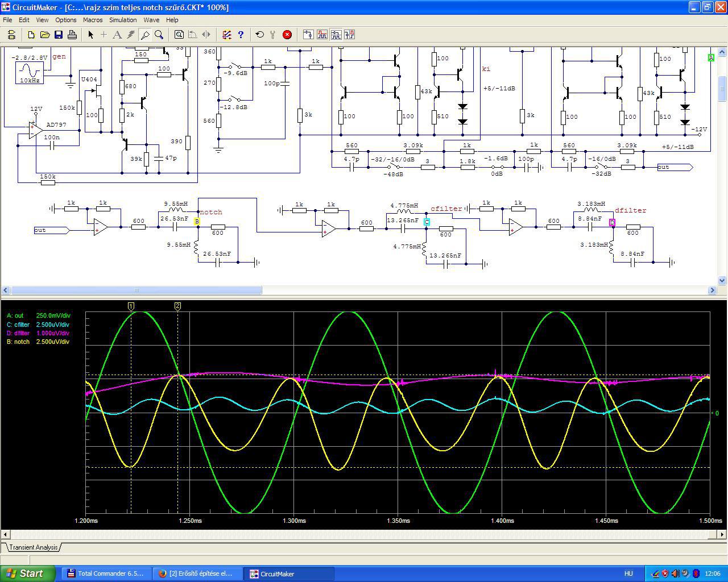Click the New file icon
Viewport: 728px width, 582px height.
pyautogui.click(x=31, y=35)
